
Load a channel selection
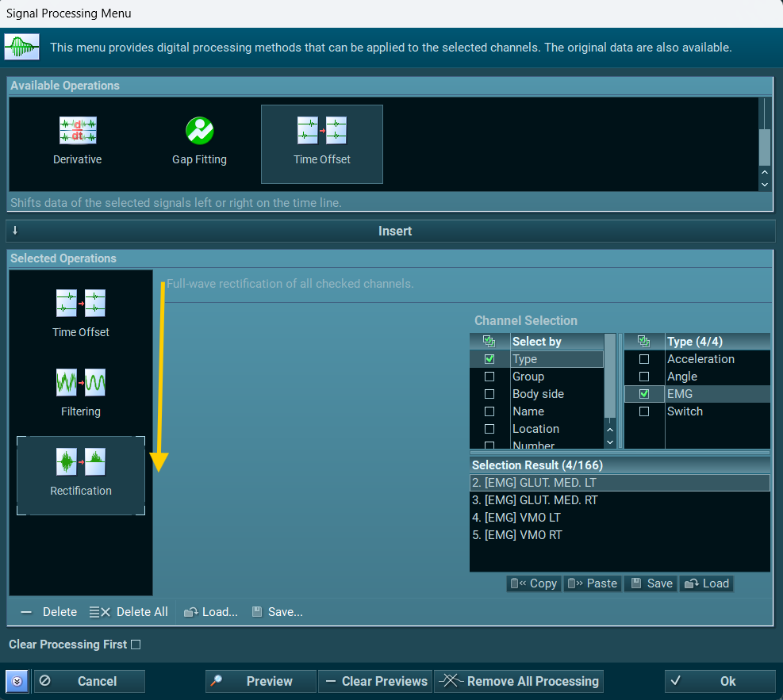pyautogui.click(x=706, y=583)
